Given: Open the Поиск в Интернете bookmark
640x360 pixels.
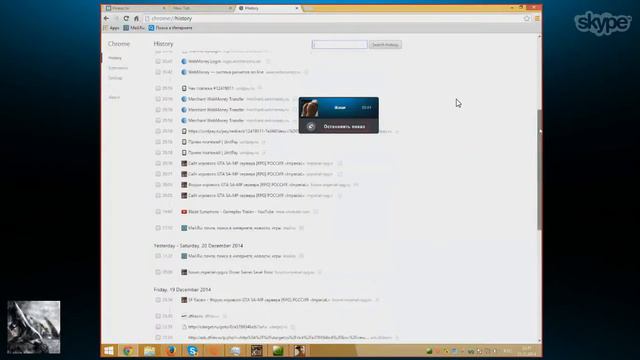Looking at the screenshot, I should [x=170, y=28].
